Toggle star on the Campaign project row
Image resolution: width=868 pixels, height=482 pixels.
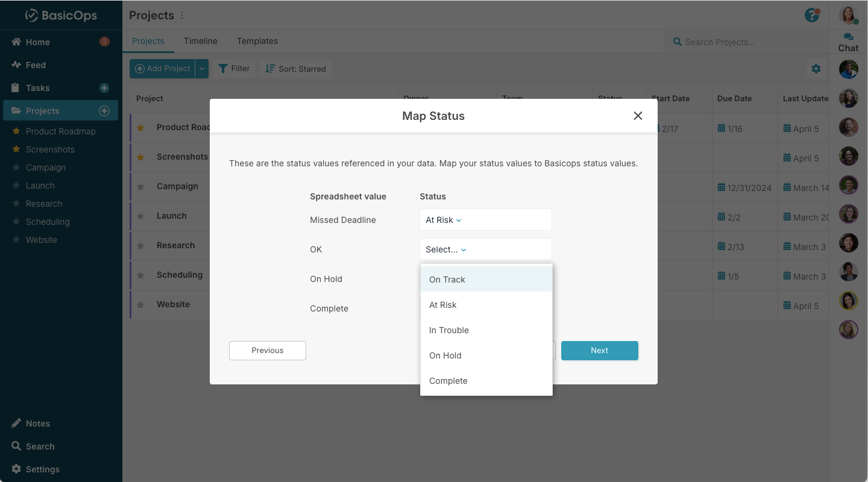point(140,187)
